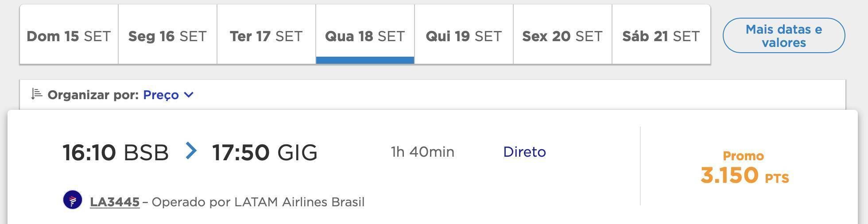This screenshot has height=224, width=868.
Task: Click the 1h 40min duration text
Action: coord(422,152)
